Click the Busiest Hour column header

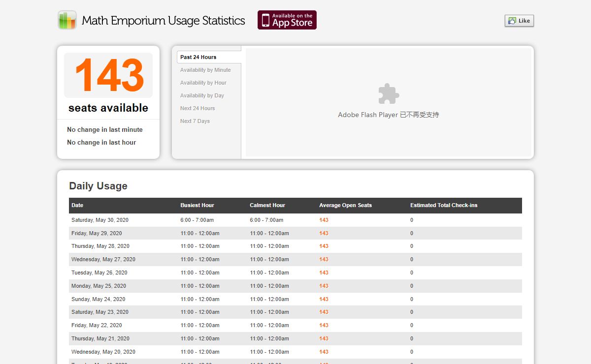pos(197,205)
